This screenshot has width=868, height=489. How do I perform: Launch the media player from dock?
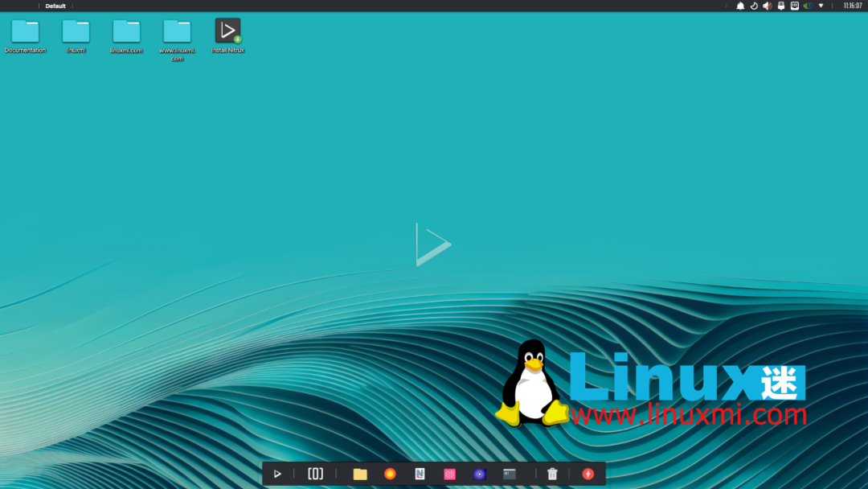479,474
